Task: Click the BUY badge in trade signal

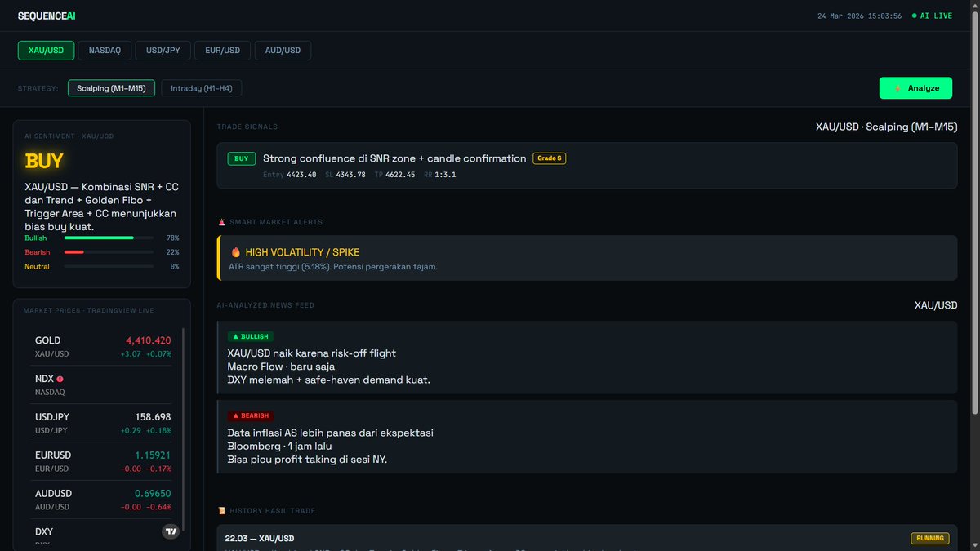Action: 241,158
